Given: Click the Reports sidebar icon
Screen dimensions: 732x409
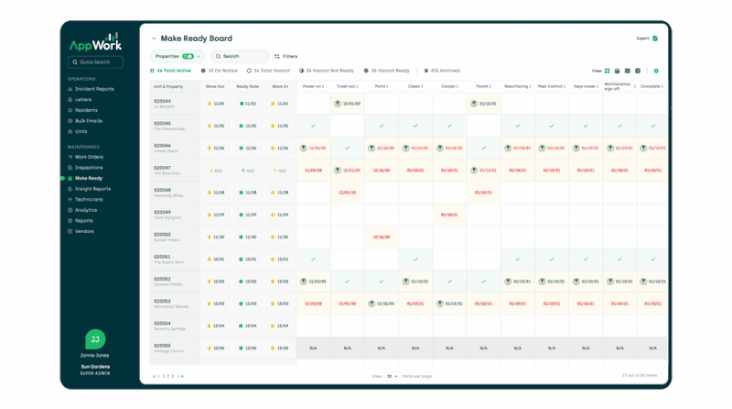Looking at the screenshot, I should tap(70, 221).
